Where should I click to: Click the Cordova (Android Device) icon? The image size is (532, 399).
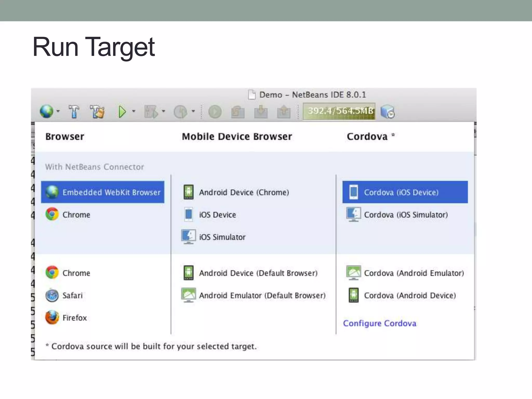tap(354, 295)
